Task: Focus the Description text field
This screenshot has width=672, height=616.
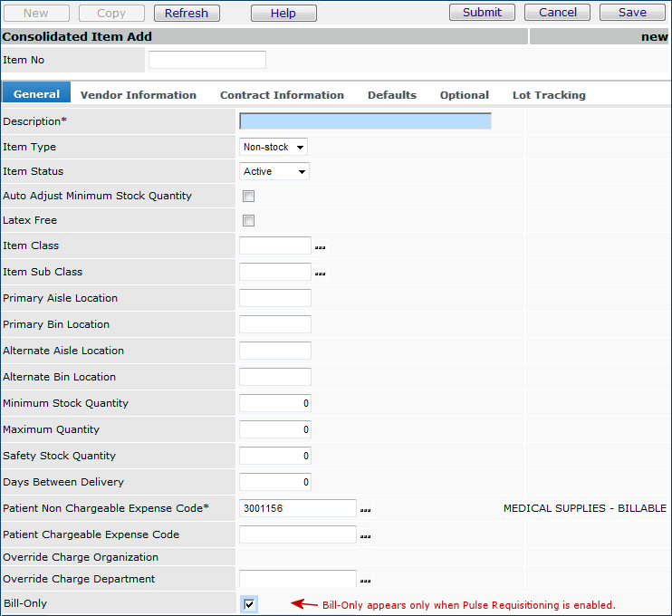Action: pyautogui.click(x=365, y=121)
